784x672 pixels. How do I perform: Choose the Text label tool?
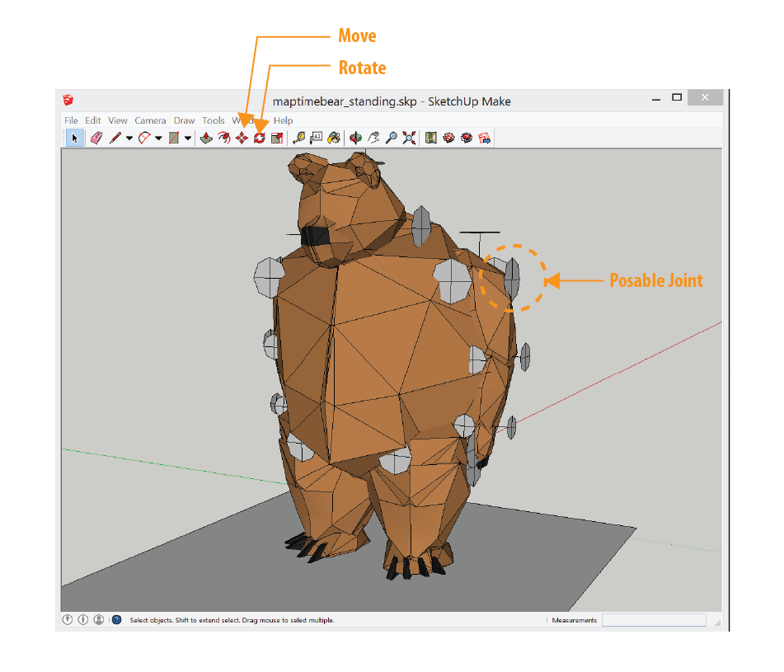click(x=316, y=138)
